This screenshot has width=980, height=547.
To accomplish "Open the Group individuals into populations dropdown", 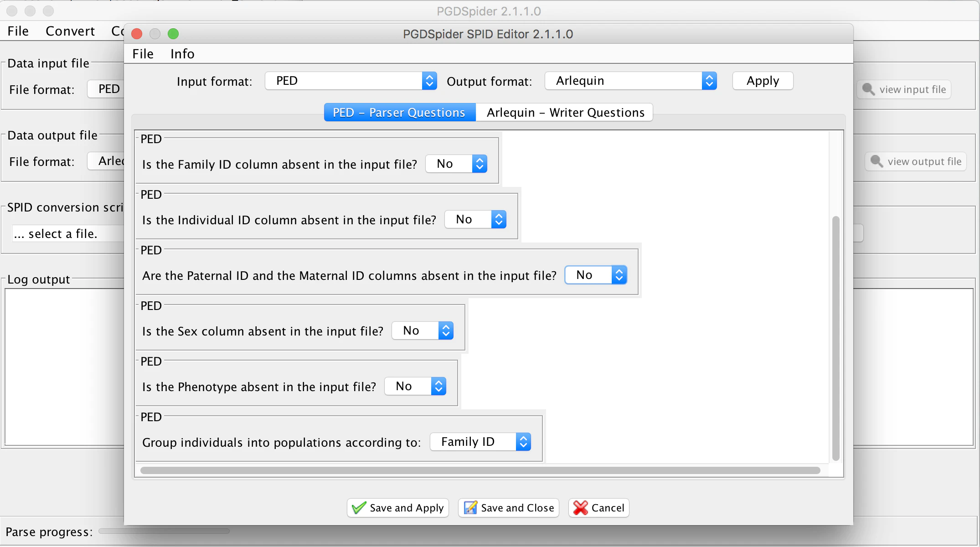I will [x=480, y=442].
